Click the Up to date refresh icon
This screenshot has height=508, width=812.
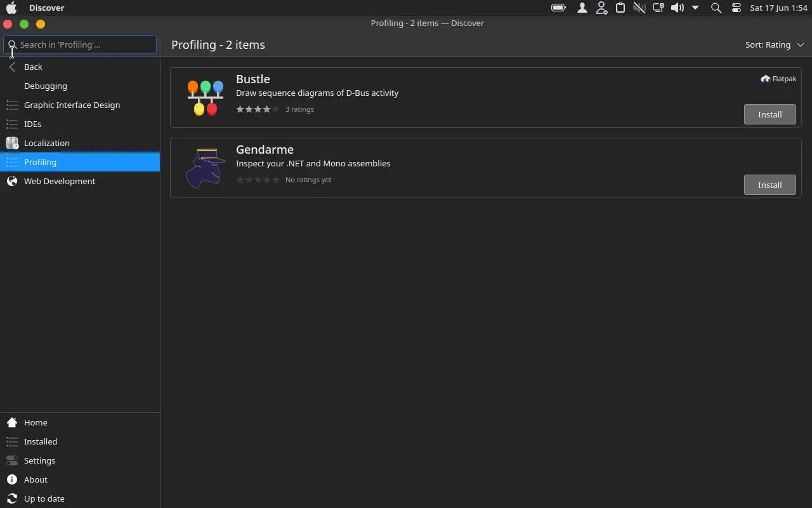tap(12, 498)
